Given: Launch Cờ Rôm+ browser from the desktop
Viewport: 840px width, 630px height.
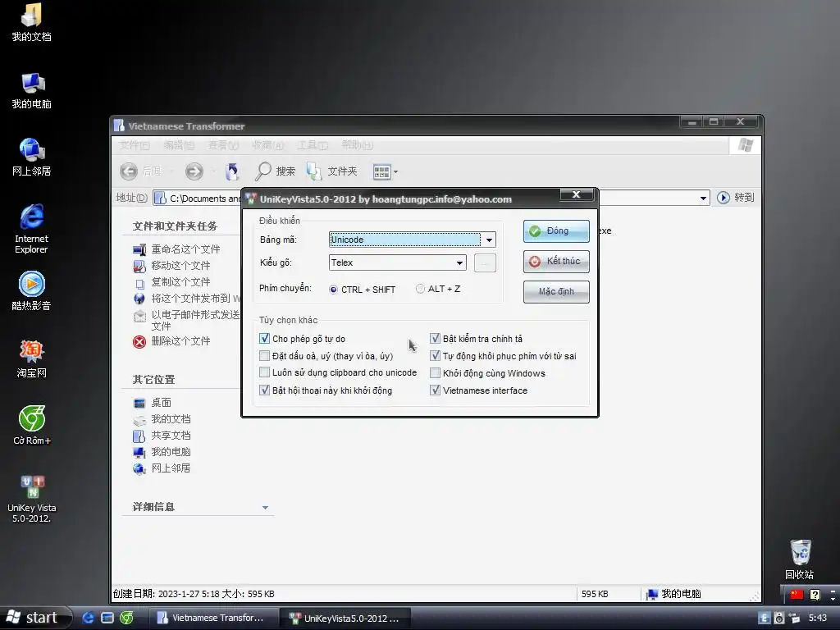Looking at the screenshot, I should click(x=32, y=426).
